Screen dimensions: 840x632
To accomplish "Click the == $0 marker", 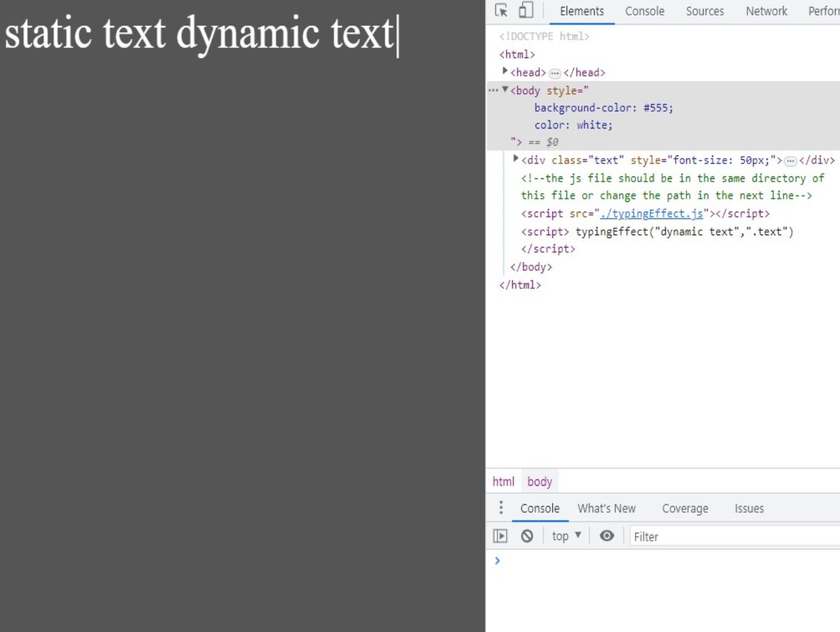I will click(x=544, y=143).
